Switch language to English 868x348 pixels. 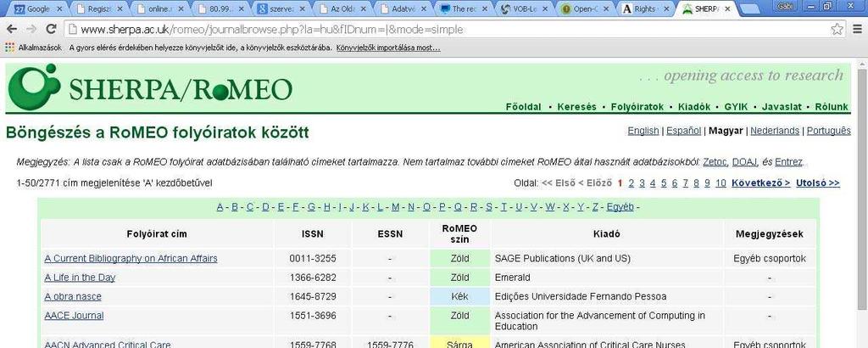(x=643, y=131)
